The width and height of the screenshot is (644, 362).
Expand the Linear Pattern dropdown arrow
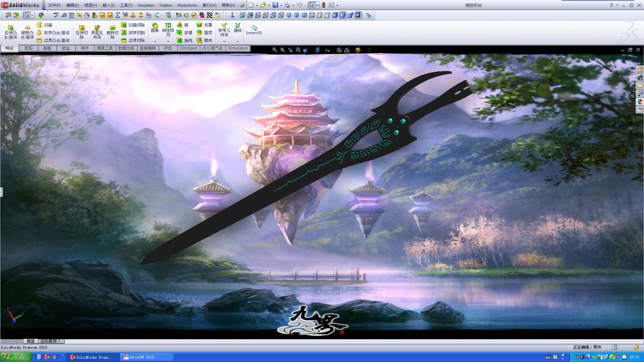[x=168, y=42]
